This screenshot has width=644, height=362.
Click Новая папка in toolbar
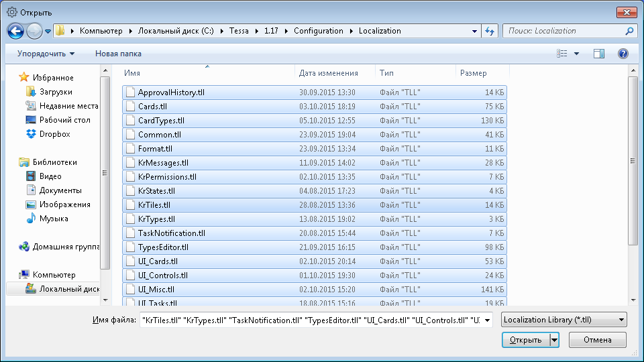[x=118, y=54]
